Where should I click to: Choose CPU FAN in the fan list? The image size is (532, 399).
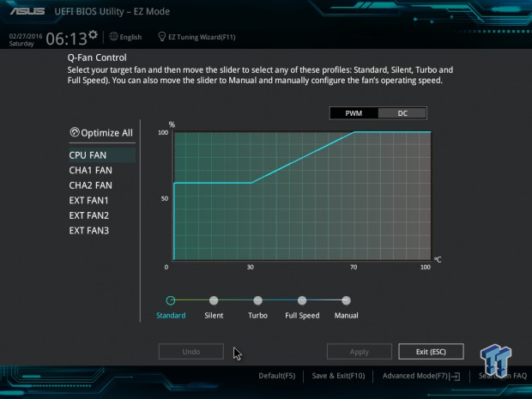(102, 155)
